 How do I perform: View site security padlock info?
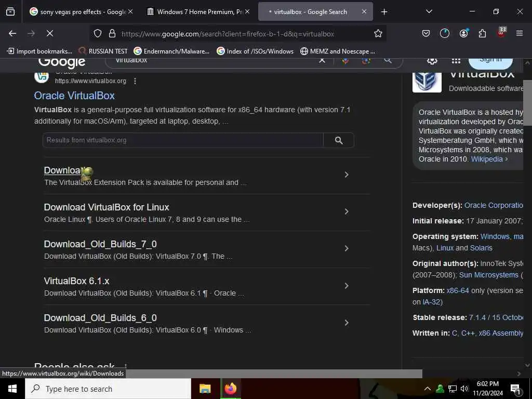(112, 33)
